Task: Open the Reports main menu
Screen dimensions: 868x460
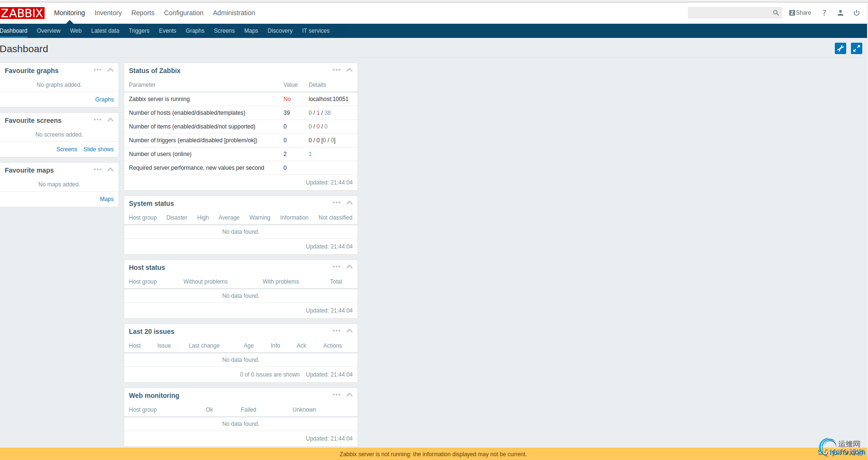Action: [143, 13]
